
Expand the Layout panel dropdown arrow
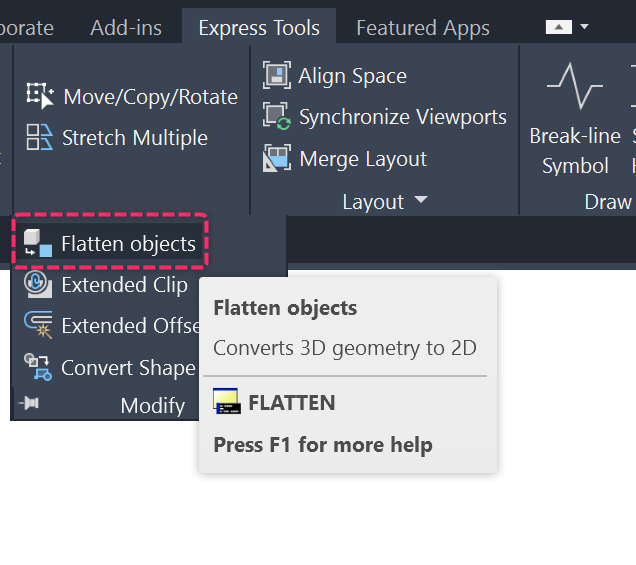point(420,201)
